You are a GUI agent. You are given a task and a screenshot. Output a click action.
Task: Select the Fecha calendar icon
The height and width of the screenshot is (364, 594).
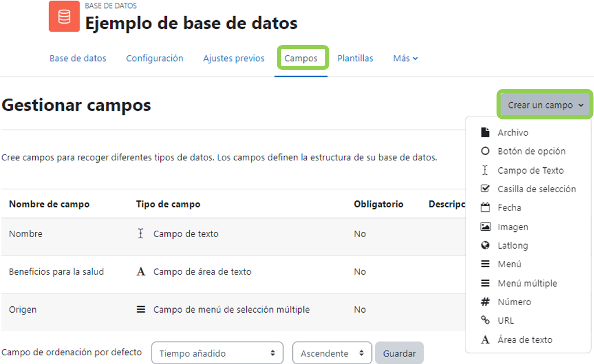[486, 208]
